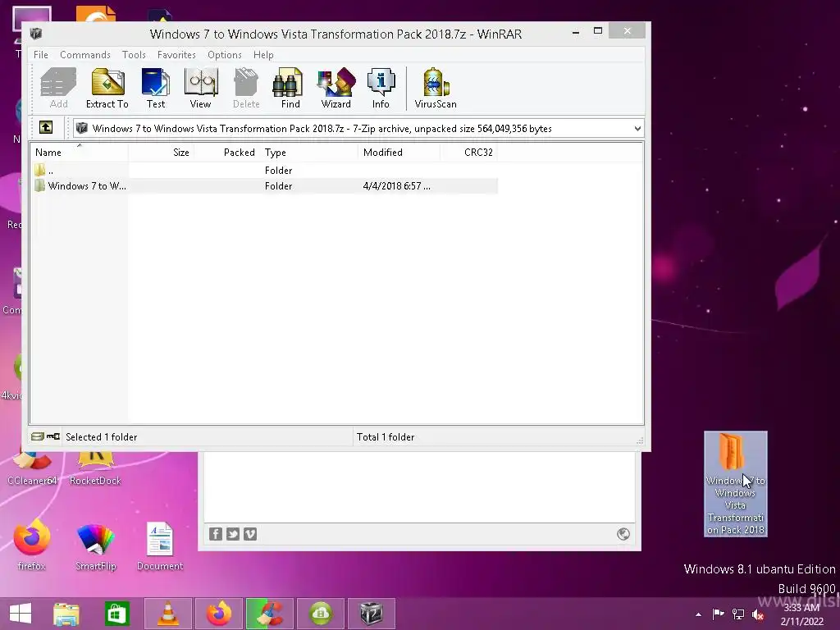
Task: Open the Vimeo icon in background window
Action: pyautogui.click(x=250, y=534)
